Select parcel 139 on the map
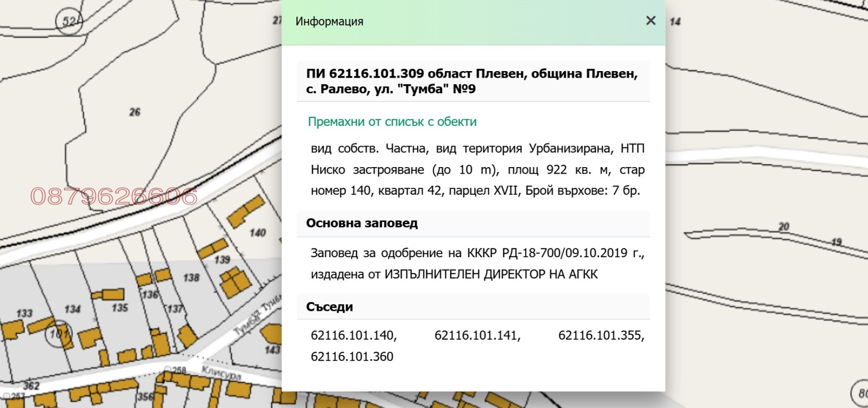 click(222, 260)
